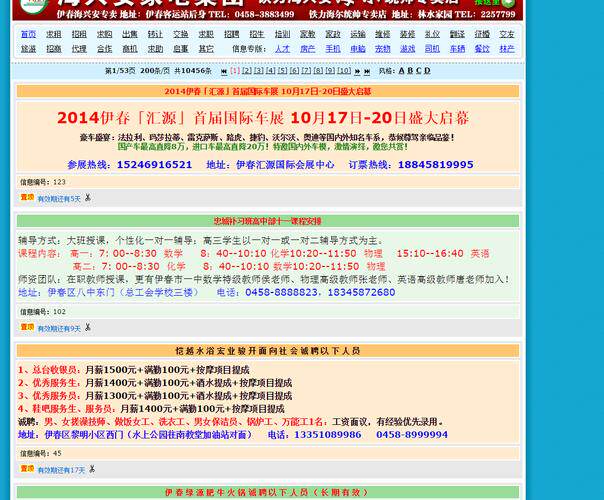Open the 转让 category

pyautogui.click(x=155, y=34)
